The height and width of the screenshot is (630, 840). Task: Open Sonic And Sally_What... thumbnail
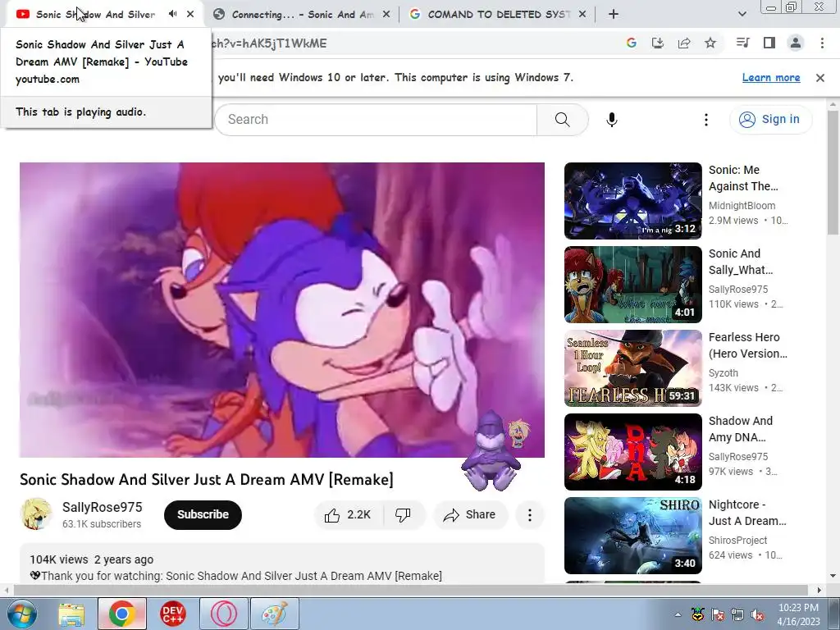coord(632,285)
